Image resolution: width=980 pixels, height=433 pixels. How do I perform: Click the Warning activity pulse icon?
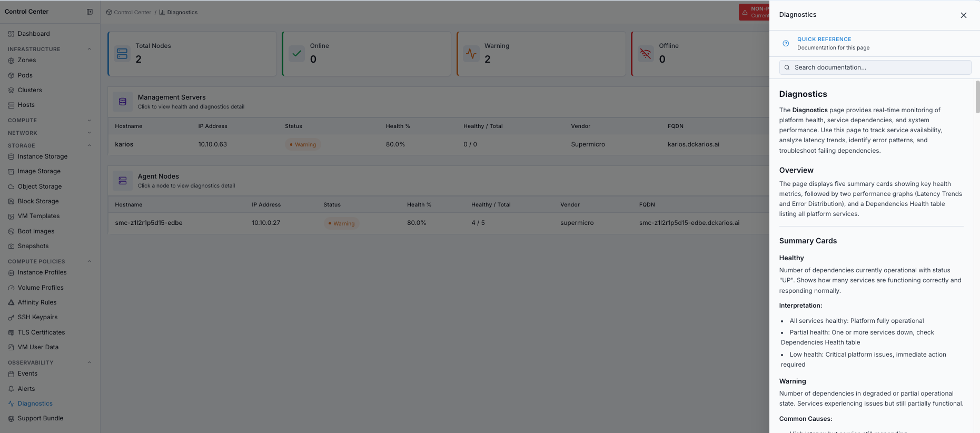pyautogui.click(x=471, y=54)
